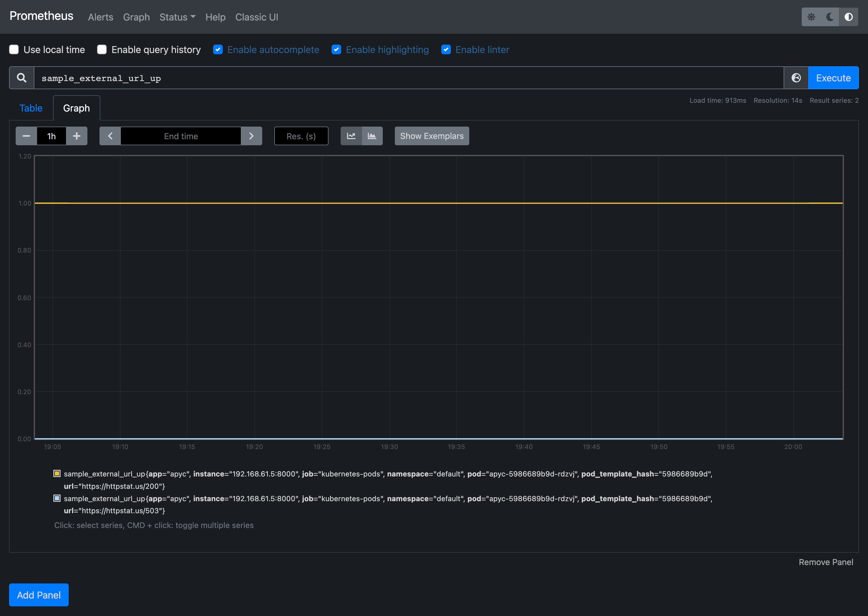Toggle the Use local time checkbox
This screenshot has height=616, width=868.
[13, 49]
